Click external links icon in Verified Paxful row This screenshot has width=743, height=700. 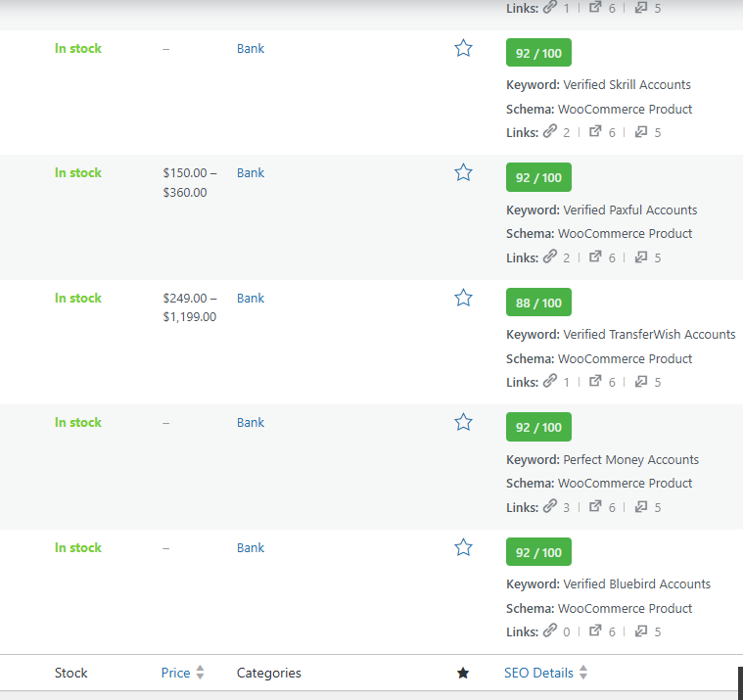tap(595, 257)
